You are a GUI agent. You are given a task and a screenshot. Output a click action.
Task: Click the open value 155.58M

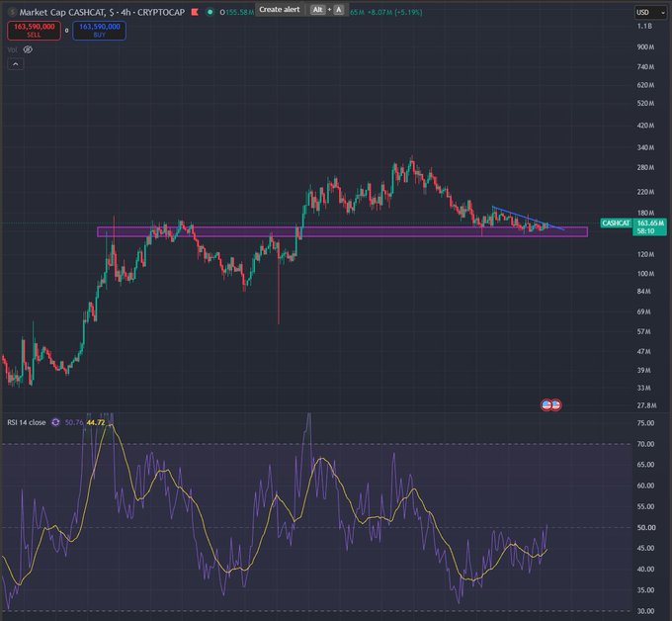tap(239, 12)
